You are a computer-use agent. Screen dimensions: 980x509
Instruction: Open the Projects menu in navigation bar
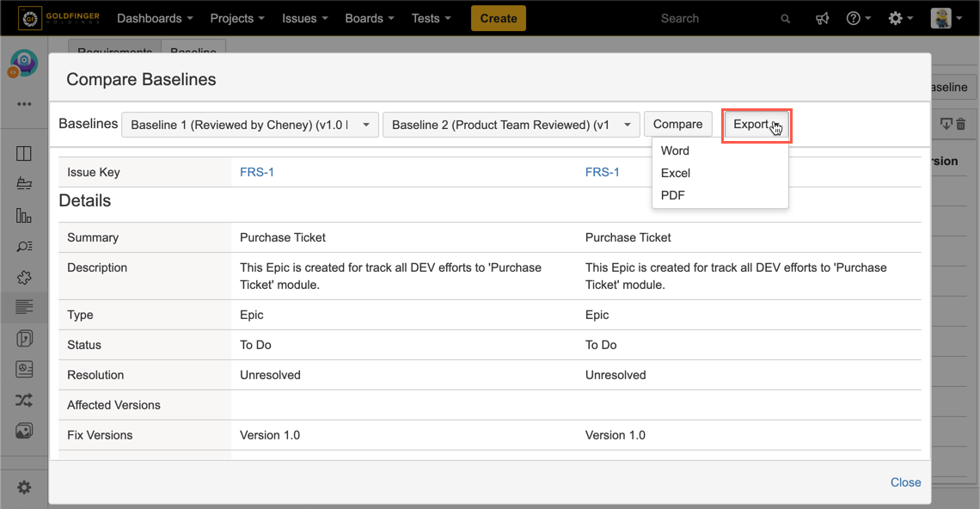(x=238, y=18)
